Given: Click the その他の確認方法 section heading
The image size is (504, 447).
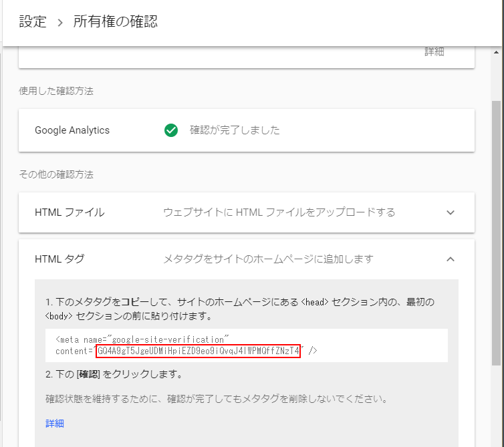Looking at the screenshot, I should point(56,174).
